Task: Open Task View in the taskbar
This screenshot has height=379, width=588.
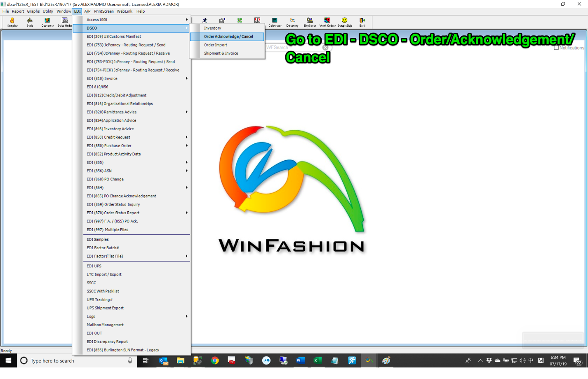Action: pos(145,360)
